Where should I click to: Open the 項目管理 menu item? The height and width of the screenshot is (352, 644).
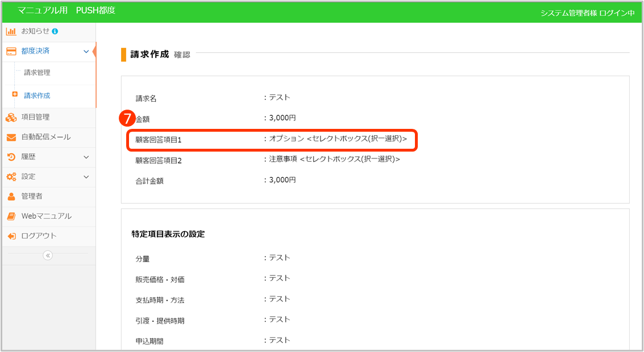pos(35,117)
